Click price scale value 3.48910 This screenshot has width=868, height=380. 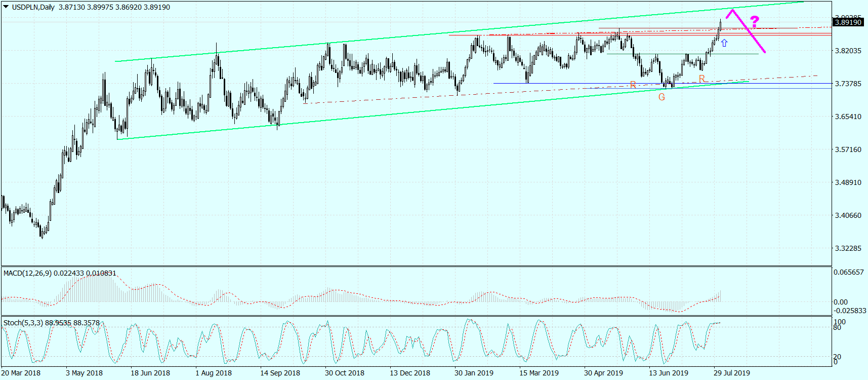pos(848,182)
